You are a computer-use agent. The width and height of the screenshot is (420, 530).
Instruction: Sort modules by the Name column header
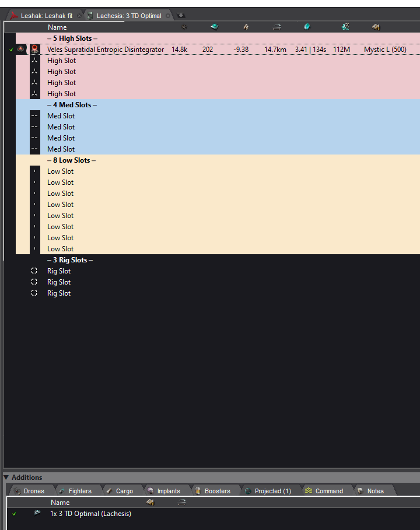(x=57, y=27)
